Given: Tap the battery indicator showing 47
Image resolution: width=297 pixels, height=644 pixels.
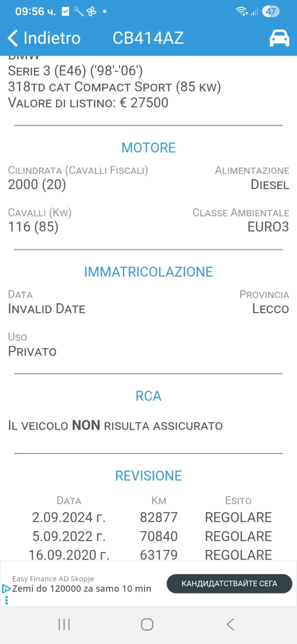Looking at the screenshot, I should [271, 12].
